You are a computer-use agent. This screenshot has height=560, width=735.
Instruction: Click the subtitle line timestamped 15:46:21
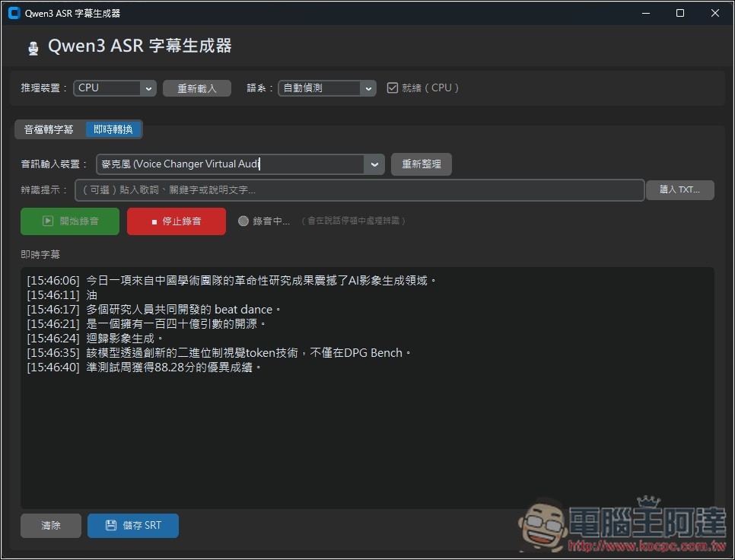[147, 324]
